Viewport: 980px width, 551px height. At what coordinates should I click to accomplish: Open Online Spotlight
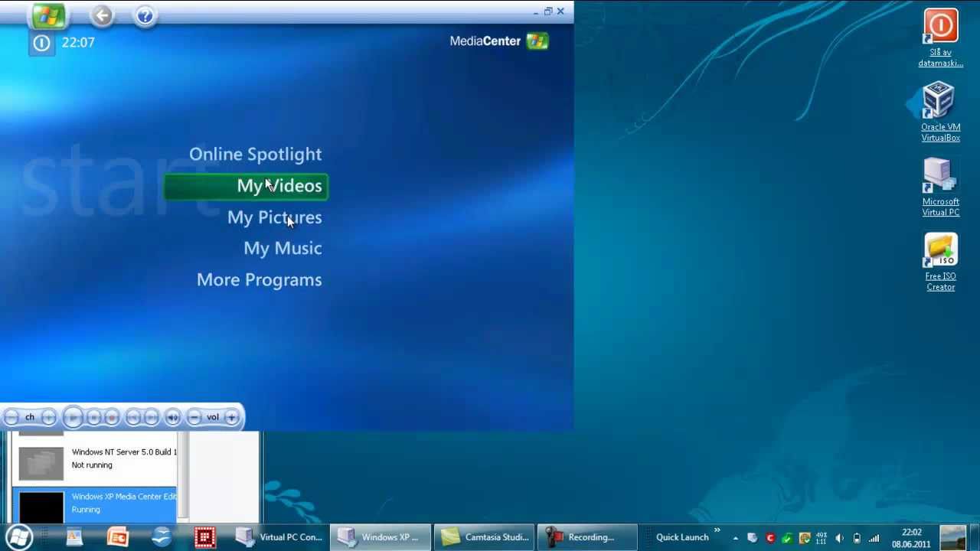[255, 154]
